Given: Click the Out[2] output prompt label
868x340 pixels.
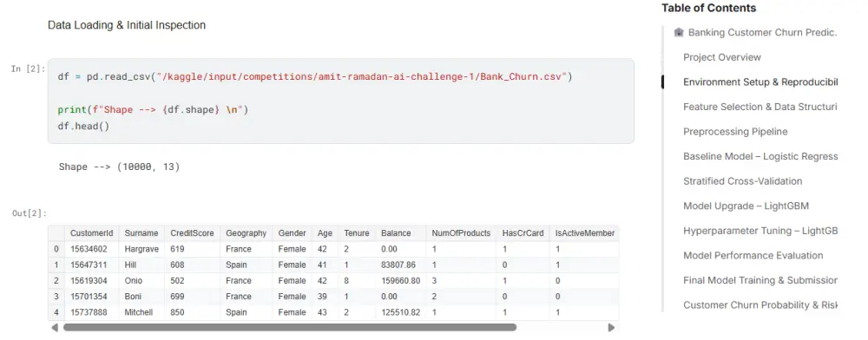Looking at the screenshot, I should click(x=30, y=213).
